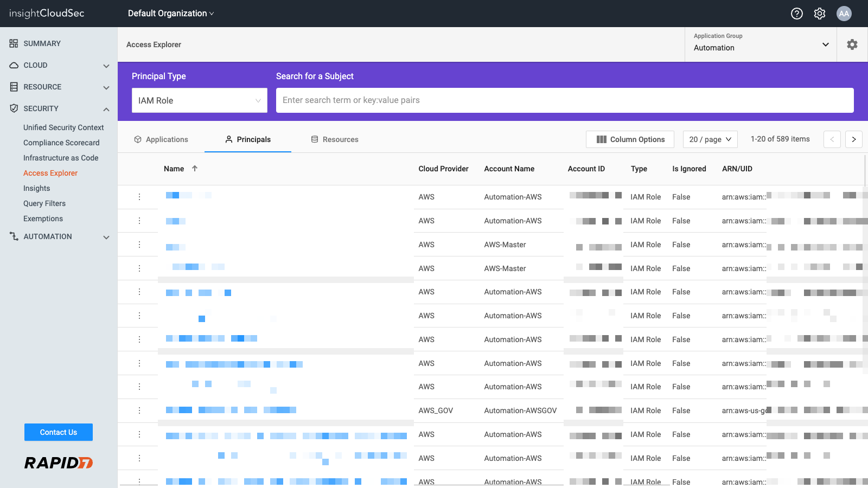Open row actions menu for first AWS-Master row
868x488 pixels.
click(139, 245)
